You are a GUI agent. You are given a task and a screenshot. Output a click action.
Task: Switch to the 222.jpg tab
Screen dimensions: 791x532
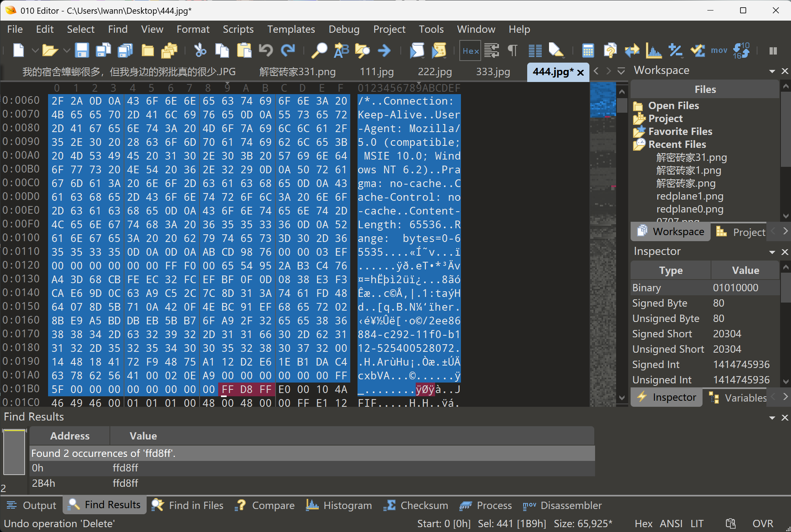point(435,72)
